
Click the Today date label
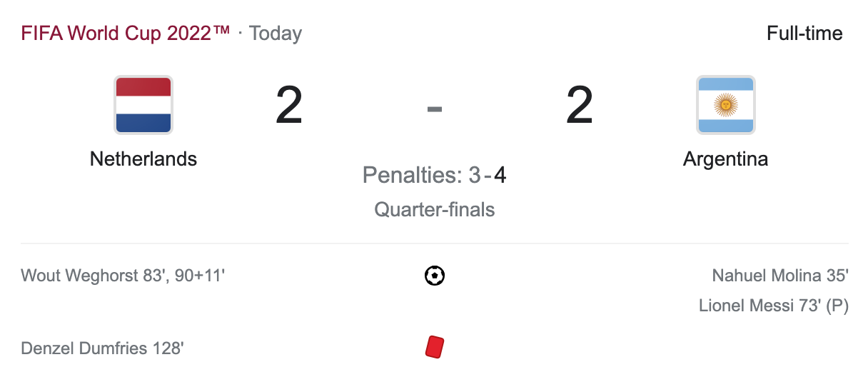pyautogui.click(x=276, y=34)
